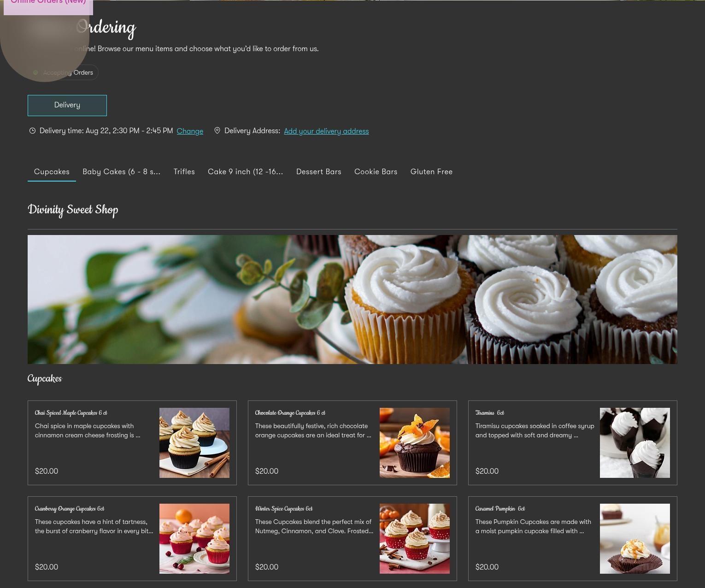The height and width of the screenshot is (588, 705).
Task: Click the Winter Spice Cupcakes 6ct title
Action: (x=284, y=509)
